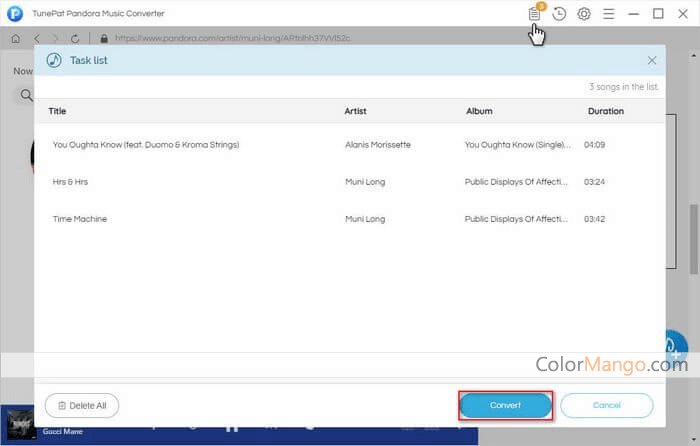This screenshot has width=700, height=446.
Task: Click the Title column header
Action: tap(57, 111)
